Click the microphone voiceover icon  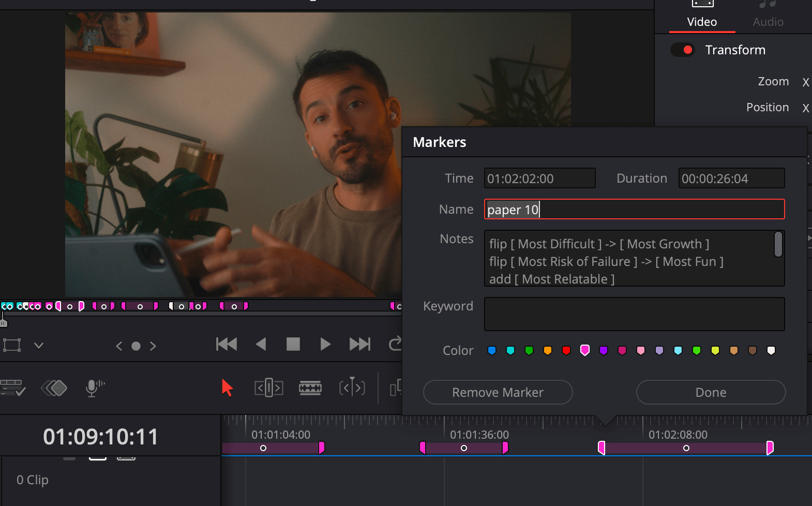coord(94,388)
